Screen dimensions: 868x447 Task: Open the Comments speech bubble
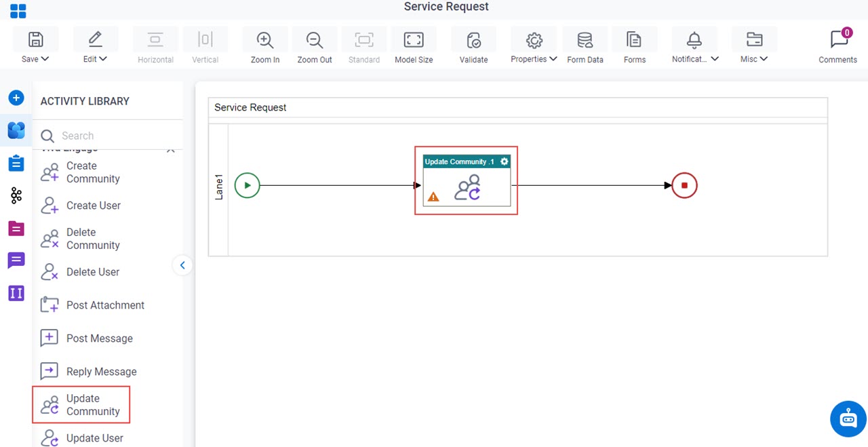tap(838, 39)
